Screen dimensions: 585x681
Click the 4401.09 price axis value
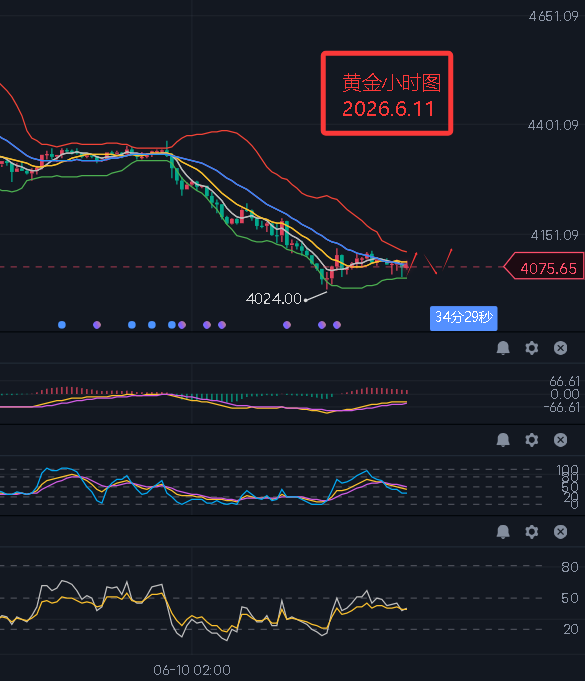554,126
